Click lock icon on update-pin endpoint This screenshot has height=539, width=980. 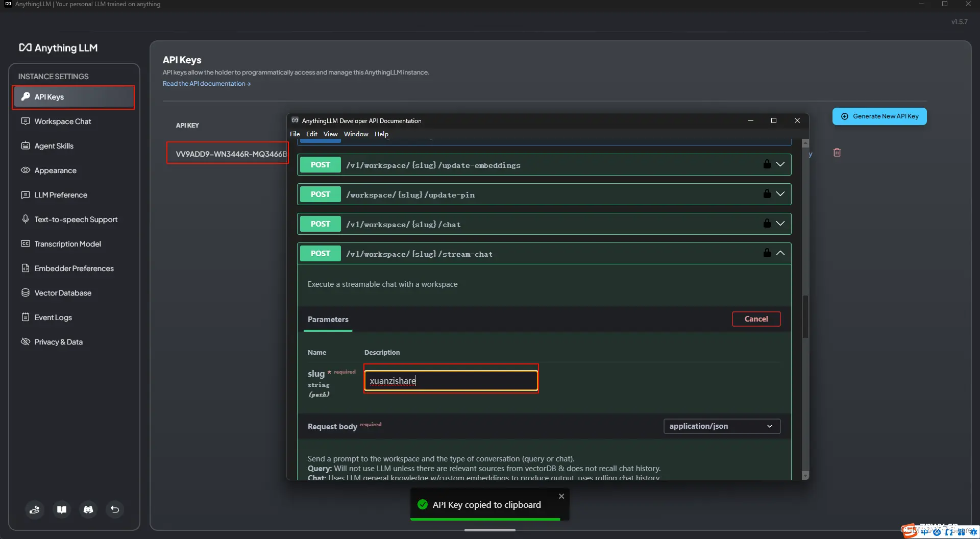point(767,193)
